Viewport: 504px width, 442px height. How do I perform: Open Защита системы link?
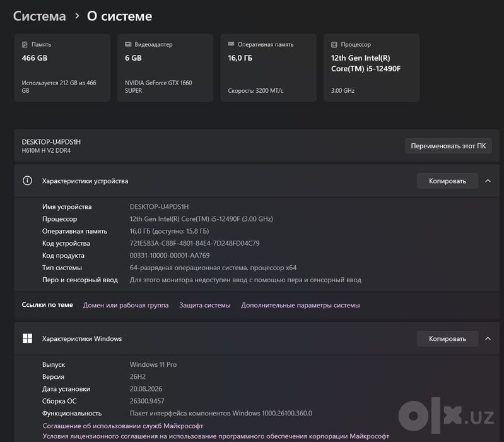coord(205,305)
